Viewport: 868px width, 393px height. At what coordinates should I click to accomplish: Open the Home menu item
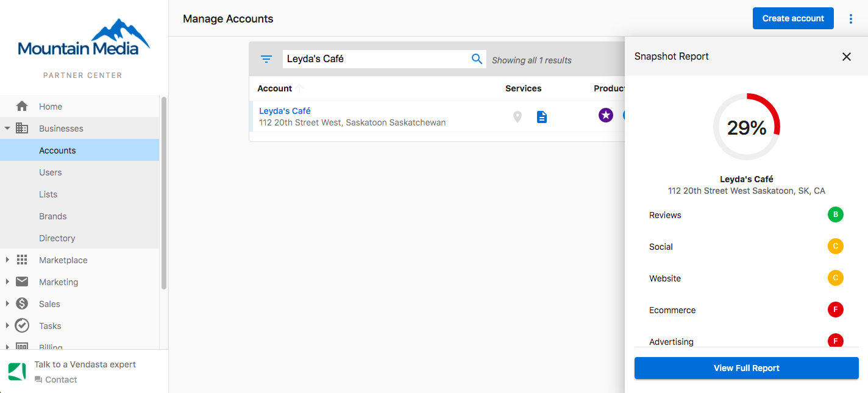[x=79, y=106]
